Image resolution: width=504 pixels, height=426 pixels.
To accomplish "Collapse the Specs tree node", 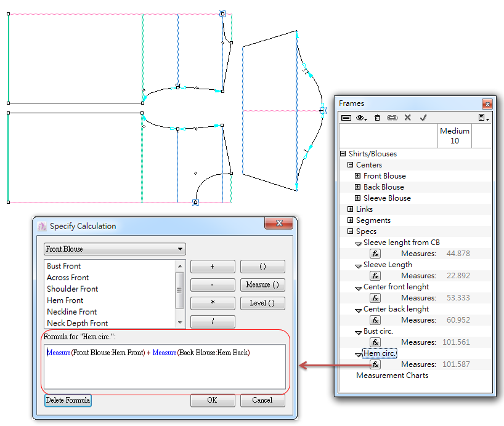I will tap(351, 231).
